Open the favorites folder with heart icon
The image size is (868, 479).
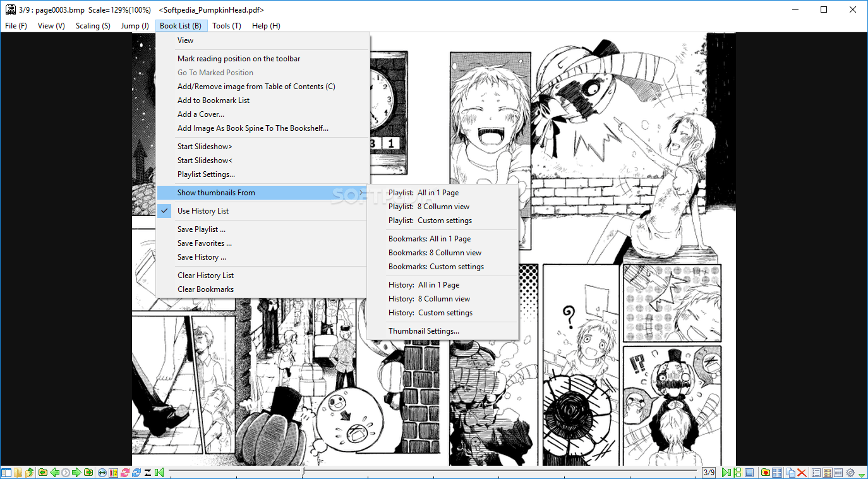(x=766, y=472)
